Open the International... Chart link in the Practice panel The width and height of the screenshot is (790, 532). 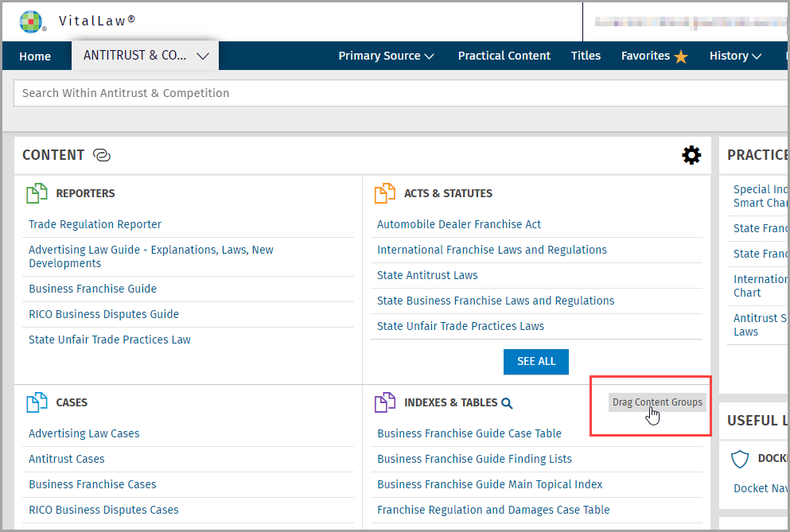click(x=761, y=286)
